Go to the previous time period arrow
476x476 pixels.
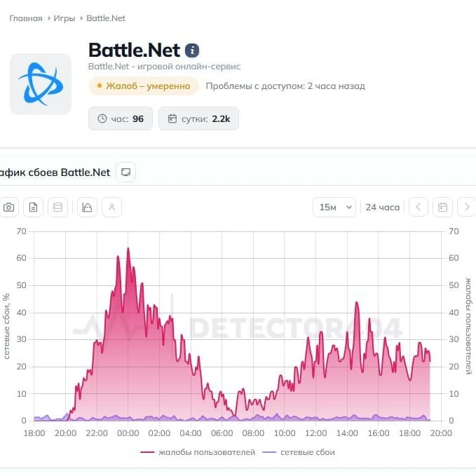[x=419, y=208]
